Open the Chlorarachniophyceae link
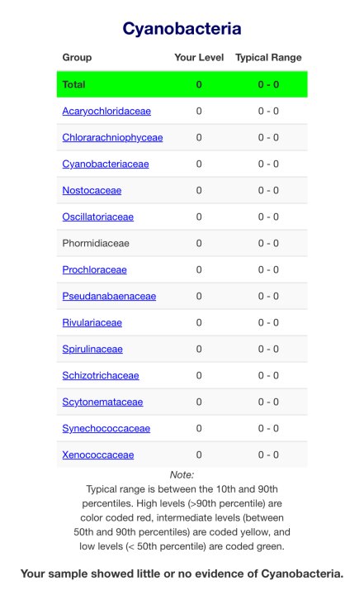The height and width of the screenshot is (595, 364). (112, 137)
